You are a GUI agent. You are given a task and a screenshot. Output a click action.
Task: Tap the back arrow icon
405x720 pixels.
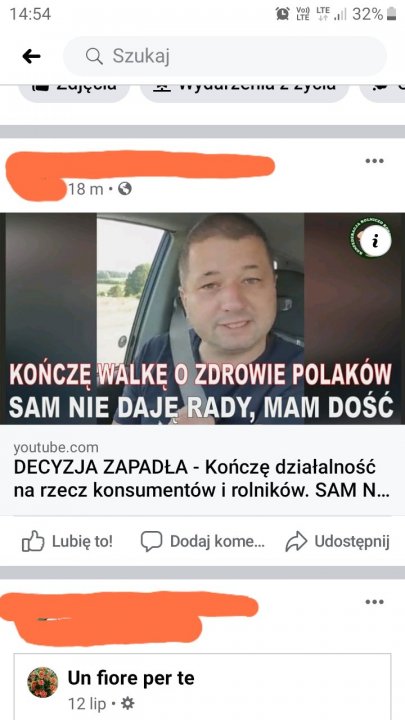(x=31, y=56)
